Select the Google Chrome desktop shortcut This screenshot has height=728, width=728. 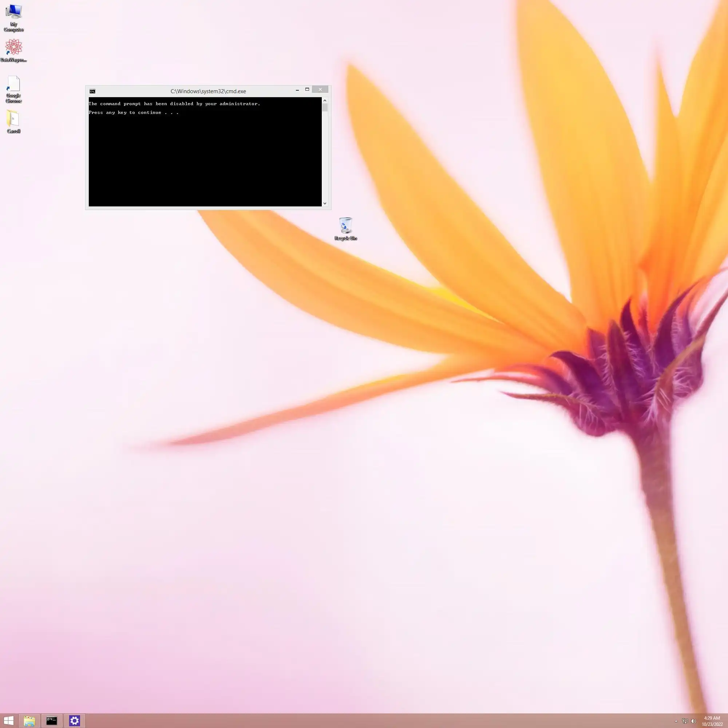click(13, 84)
